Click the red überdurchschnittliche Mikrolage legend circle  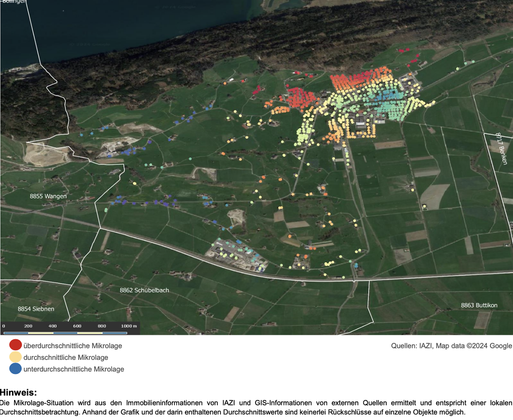(16, 345)
